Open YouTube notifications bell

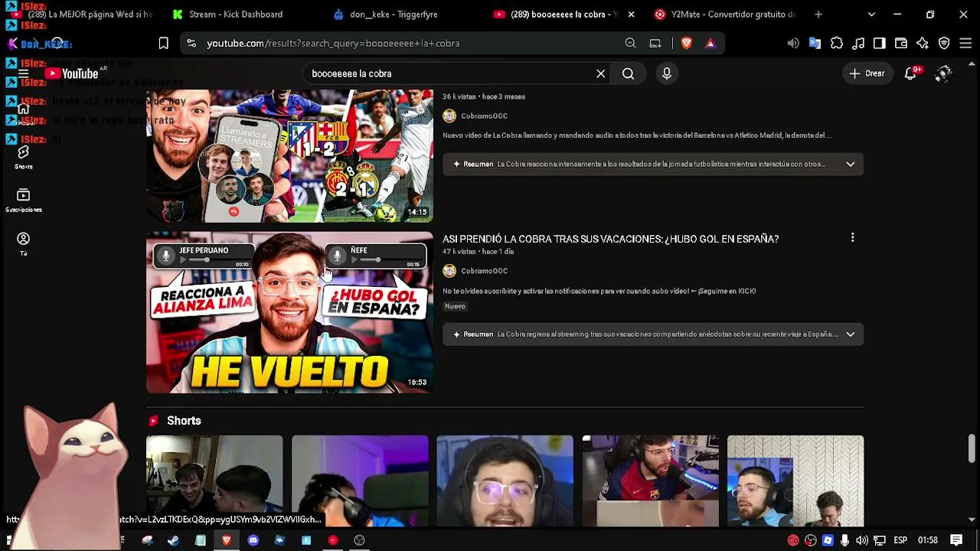tap(910, 73)
